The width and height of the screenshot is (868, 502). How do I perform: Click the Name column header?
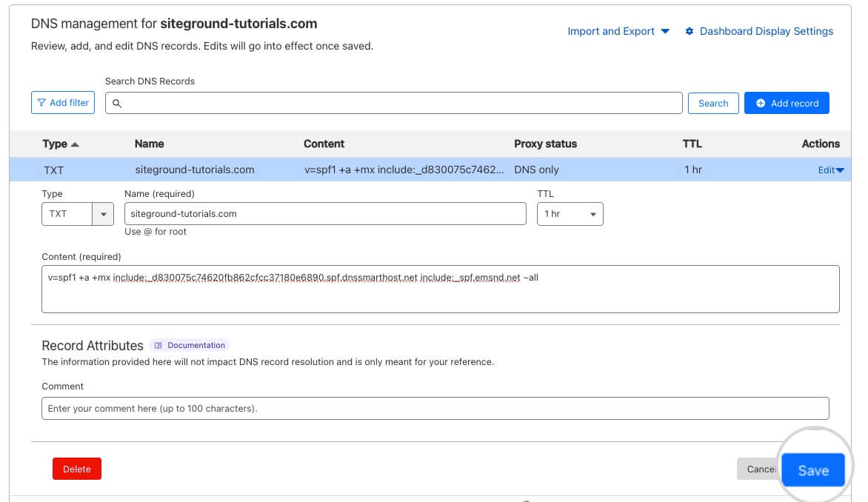click(150, 144)
